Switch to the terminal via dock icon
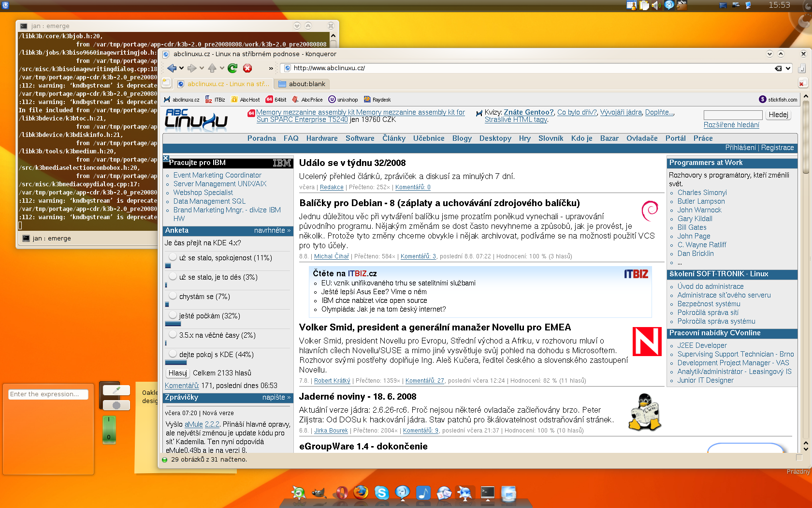The width and height of the screenshot is (812, 508). (487, 493)
